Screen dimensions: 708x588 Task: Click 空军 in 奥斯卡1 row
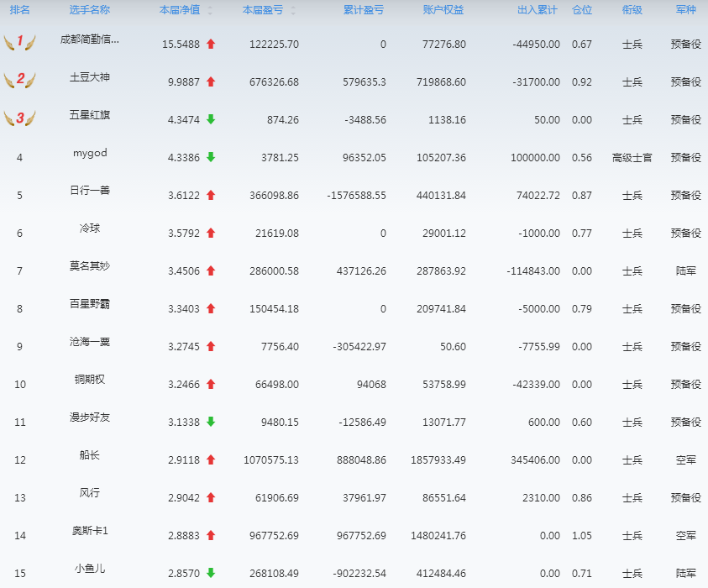[686, 536]
